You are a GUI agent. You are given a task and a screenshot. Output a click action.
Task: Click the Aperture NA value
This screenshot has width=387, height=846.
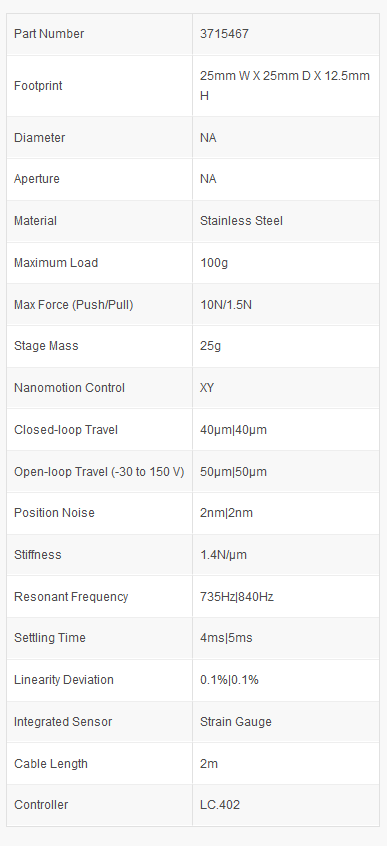click(x=208, y=179)
